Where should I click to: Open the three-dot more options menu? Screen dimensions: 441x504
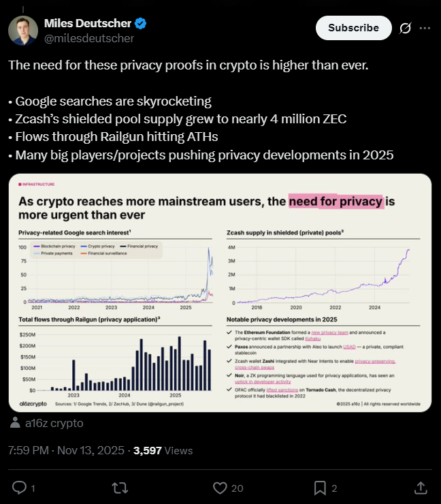[x=425, y=28]
